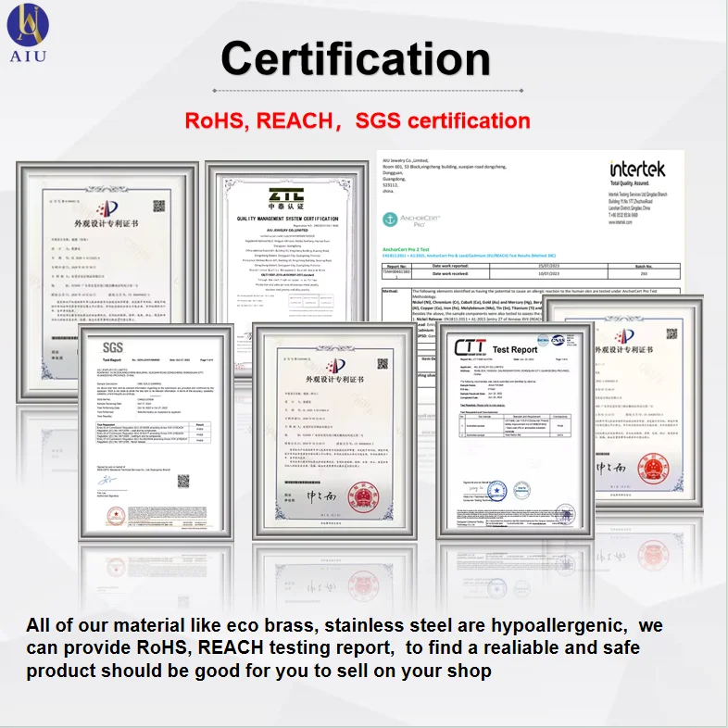Screen dimensions: 728x728
Task: Click the CNAS badge on the CTT report
Action: 558,340
